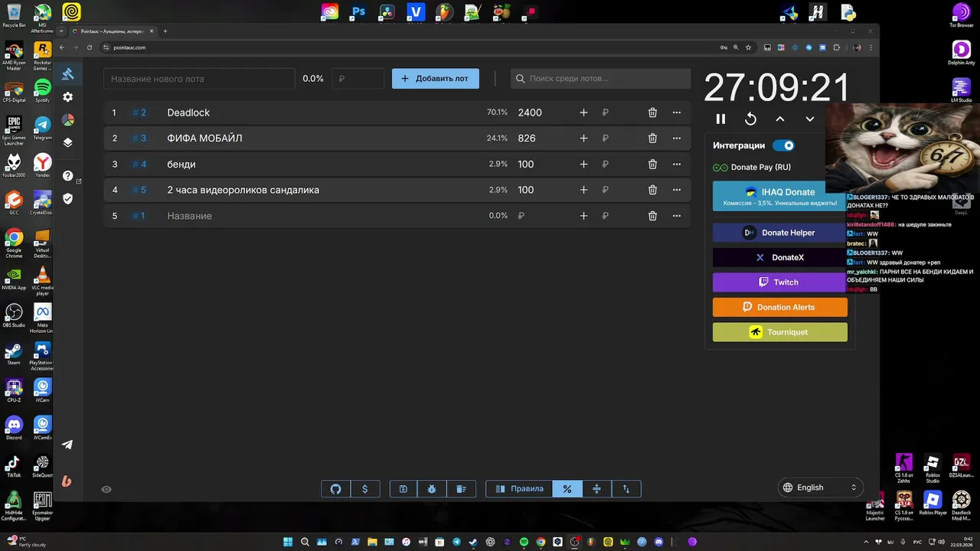The image size is (980, 551).
Task: Toggle the auto-sort arrows button
Action: [626, 489]
